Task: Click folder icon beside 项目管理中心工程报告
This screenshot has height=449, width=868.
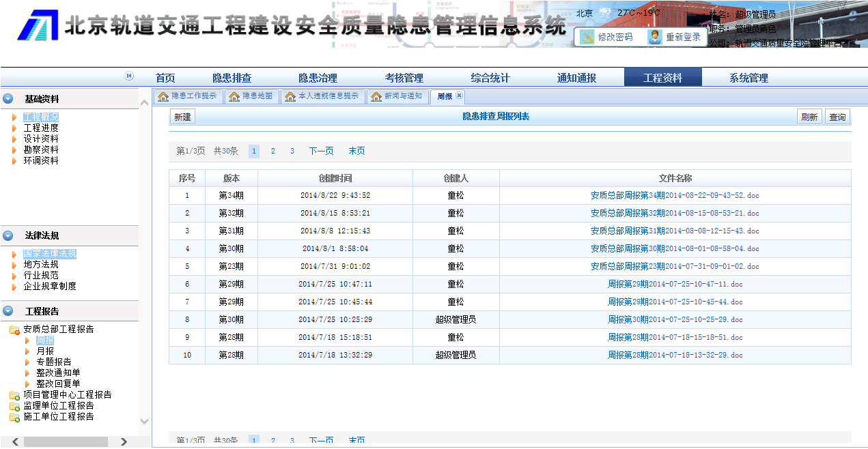Action: (14, 395)
